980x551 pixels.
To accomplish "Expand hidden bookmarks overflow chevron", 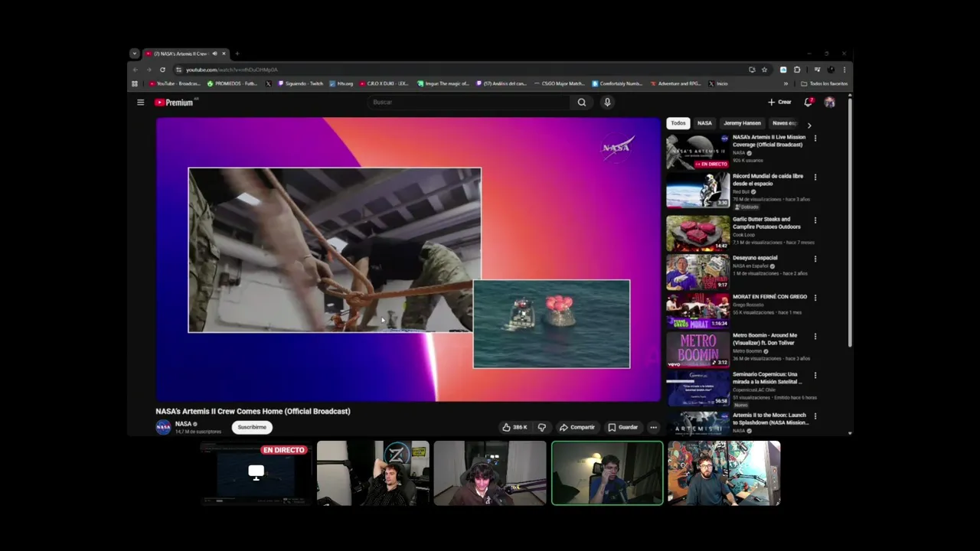I will 786,83.
